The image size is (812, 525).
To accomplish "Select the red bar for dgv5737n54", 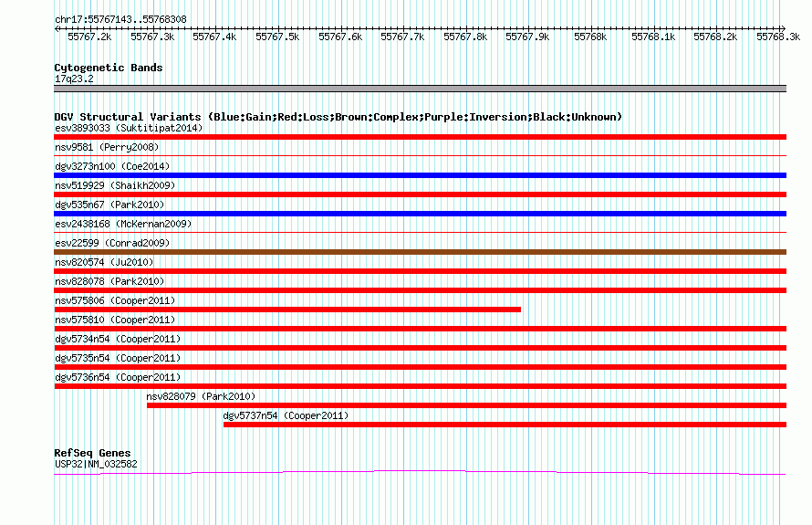I will pyautogui.click(x=505, y=425).
